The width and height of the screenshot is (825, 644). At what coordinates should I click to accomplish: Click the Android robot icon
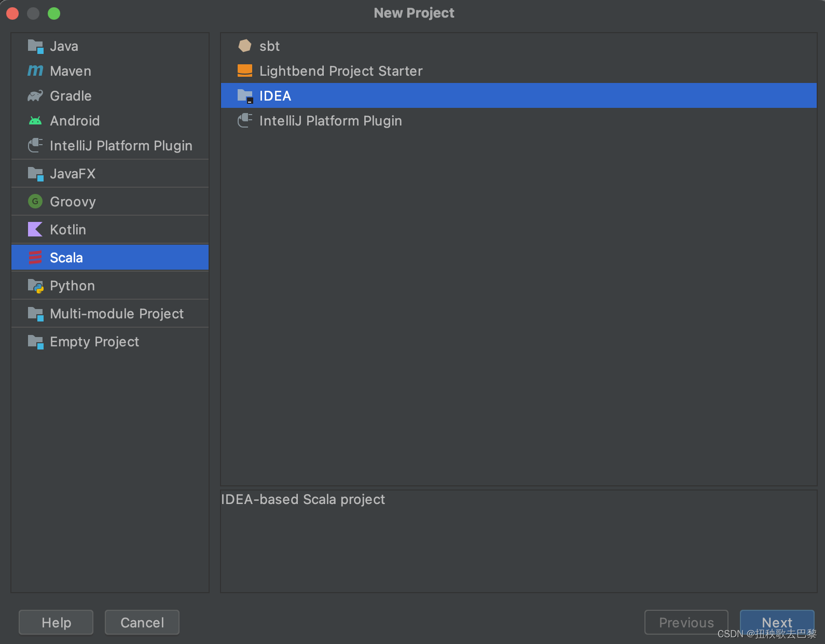coord(35,121)
